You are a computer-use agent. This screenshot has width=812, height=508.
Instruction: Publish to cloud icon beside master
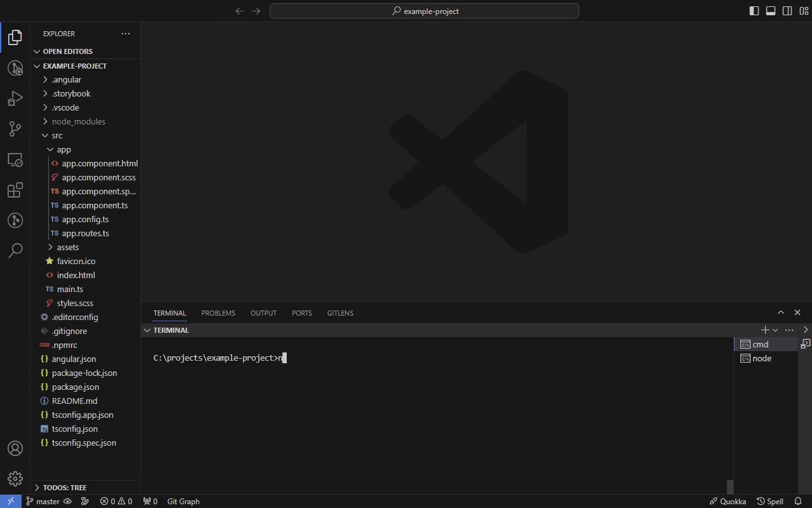(x=67, y=501)
